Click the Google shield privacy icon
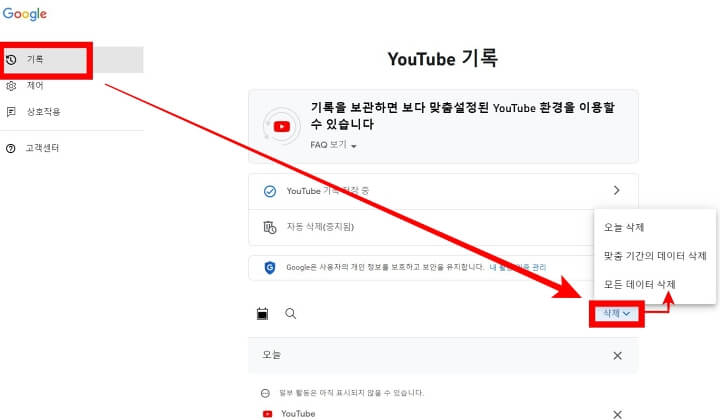This screenshot has height=420, width=720. (270, 267)
